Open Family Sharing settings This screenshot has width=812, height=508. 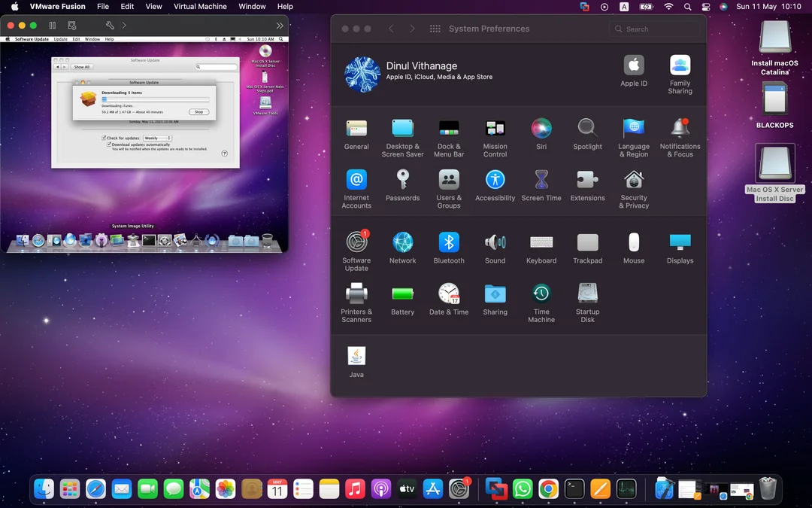coord(680,74)
